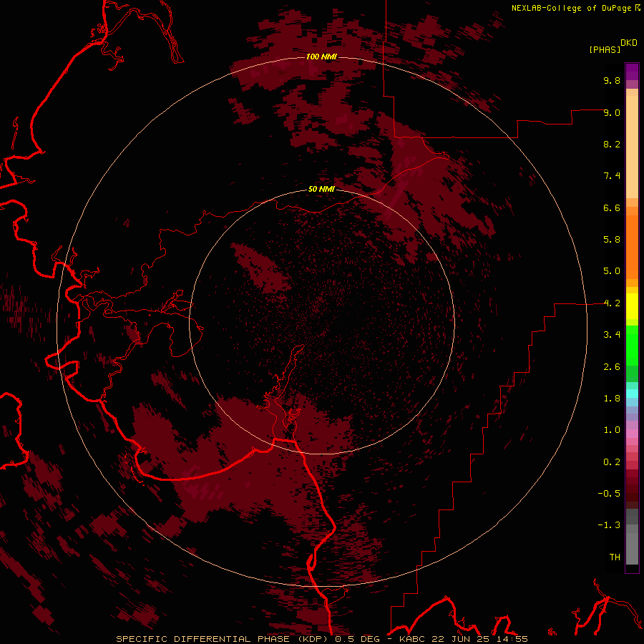Image resolution: width=644 pixels, height=644 pixels.
Task: Select the 7.4 scale value
Action: (x=612, y=176)
